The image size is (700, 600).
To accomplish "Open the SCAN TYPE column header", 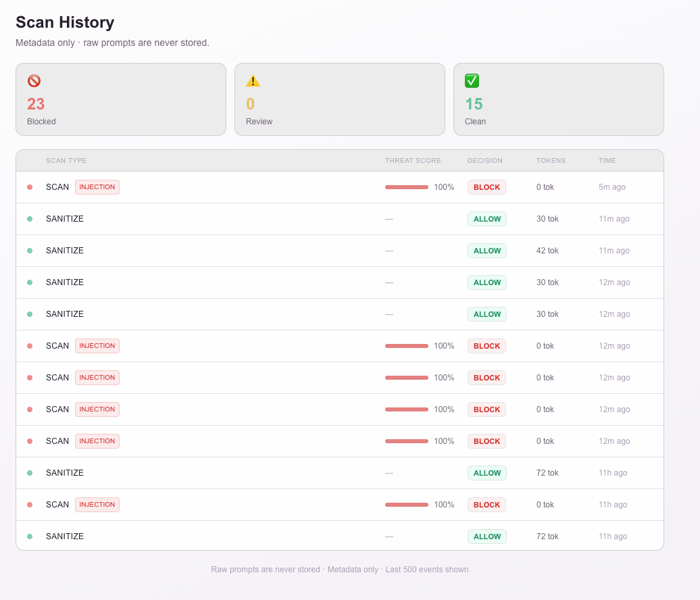I will pyautogui.click(x=66, y=161).
